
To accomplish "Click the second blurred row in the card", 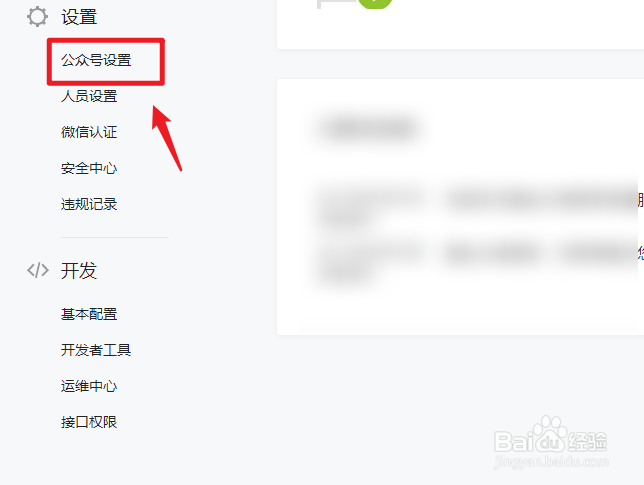I will [x=478, y=259].
